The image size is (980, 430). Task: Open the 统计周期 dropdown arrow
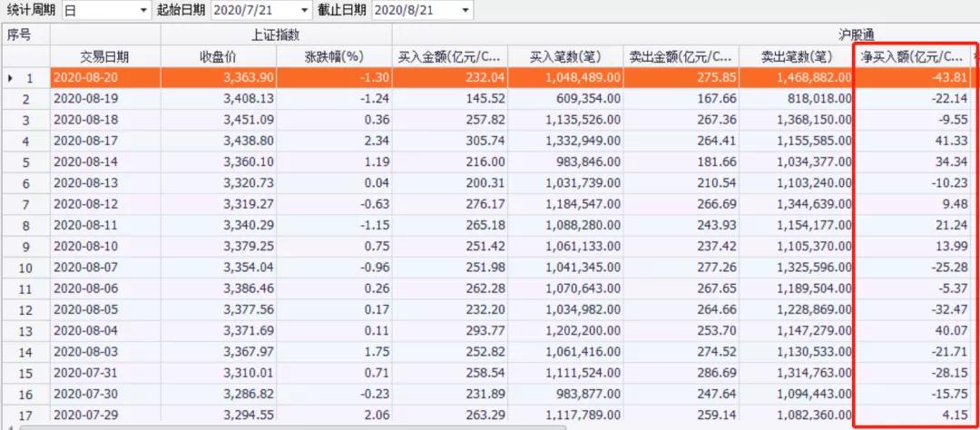coord(143,10)
